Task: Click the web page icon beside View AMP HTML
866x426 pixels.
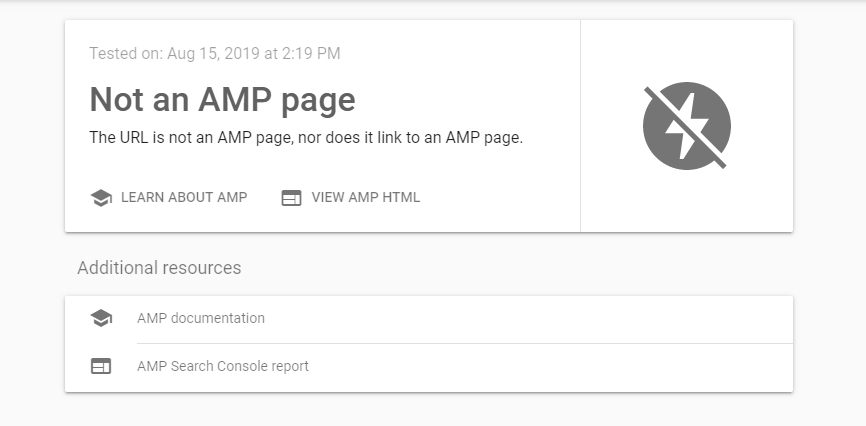Action: pos(292,198)
